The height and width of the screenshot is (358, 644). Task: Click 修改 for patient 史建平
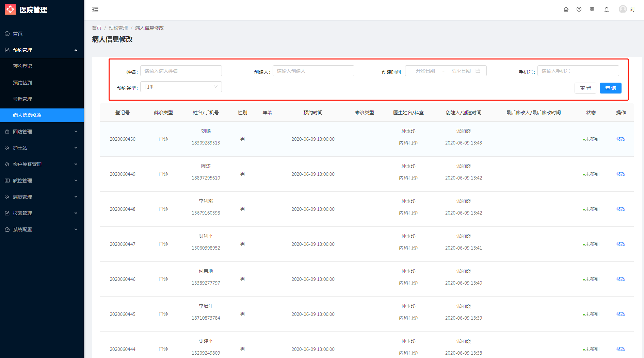[x=621, y=349]
